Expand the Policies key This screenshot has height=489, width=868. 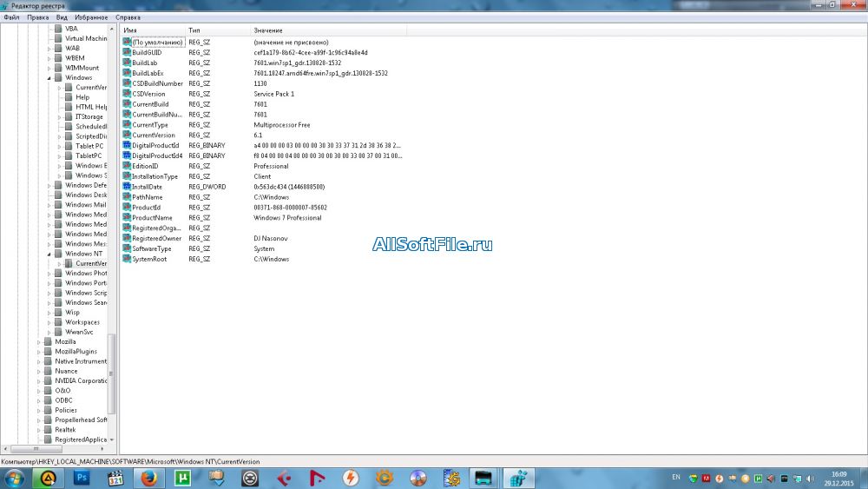coord(39,410)
